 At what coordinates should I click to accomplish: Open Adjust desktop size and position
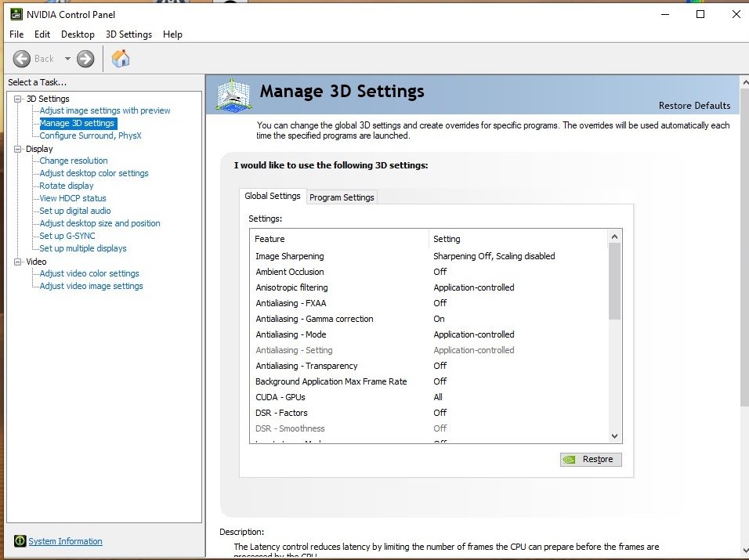point(100,223)
